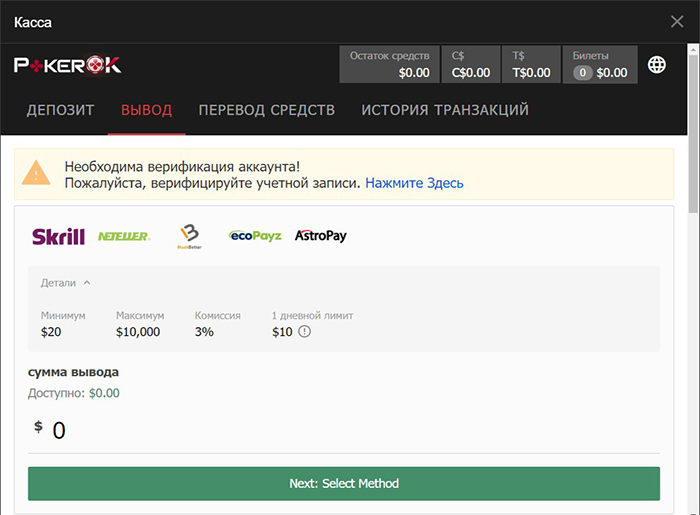
Task: Click the Next: Select Method button
Action: (x=344, y=483)
